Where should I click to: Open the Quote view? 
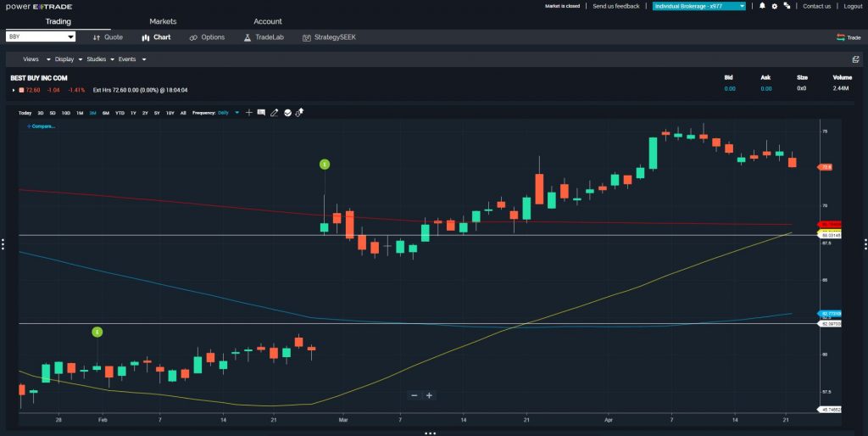pyautogui.click(x=108, y=37)
